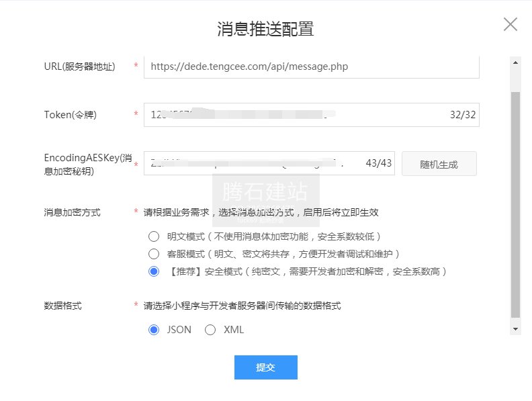Screen dimensions: 532x401
Task: Click the scrollbar down arrow
Action: pos(516,329)
